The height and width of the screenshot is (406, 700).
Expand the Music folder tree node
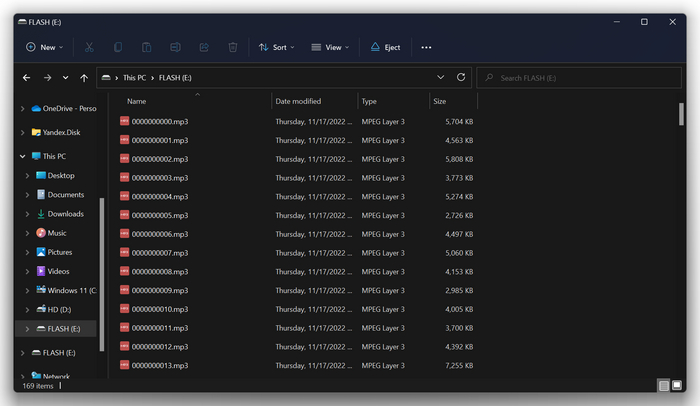click(x=27, y=233)
